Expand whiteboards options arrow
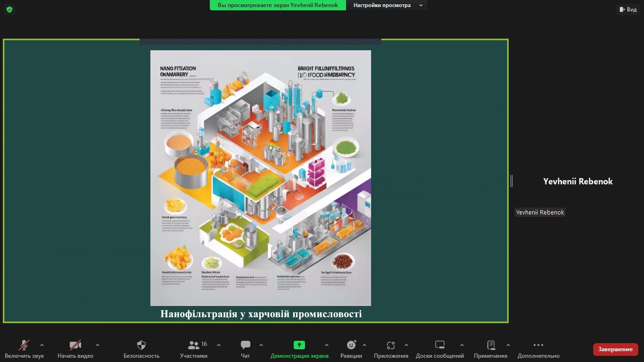The image size is (644, 362). coord(462,345)
